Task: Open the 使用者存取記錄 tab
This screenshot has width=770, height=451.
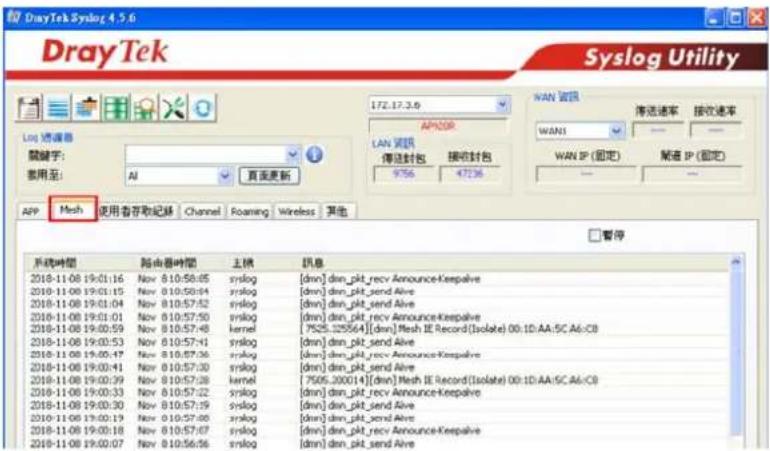Action: click(137, 211)
